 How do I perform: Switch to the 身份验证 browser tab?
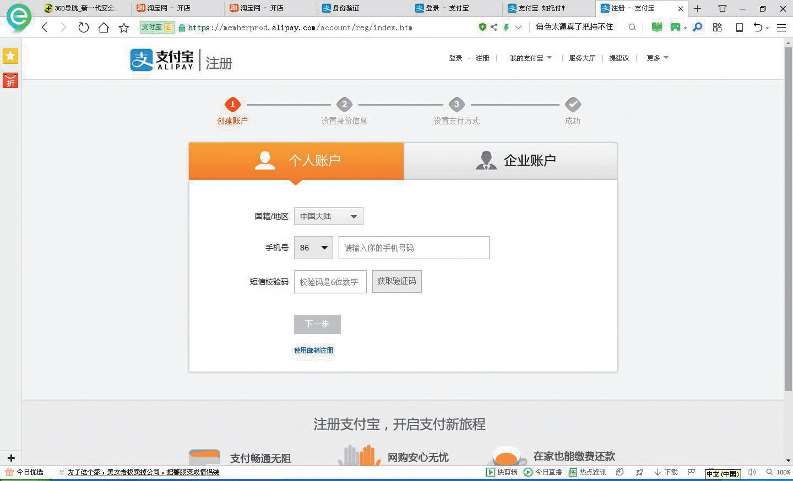point(363,8)
